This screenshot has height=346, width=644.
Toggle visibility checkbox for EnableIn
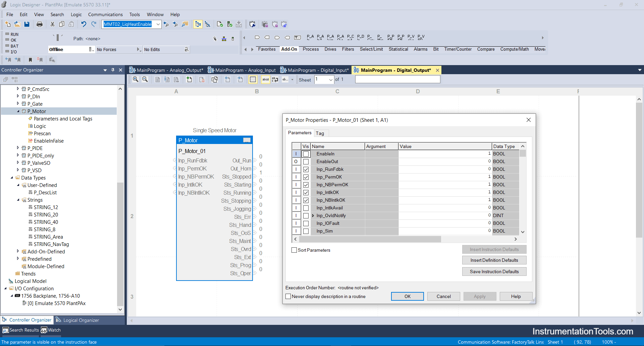306,154
